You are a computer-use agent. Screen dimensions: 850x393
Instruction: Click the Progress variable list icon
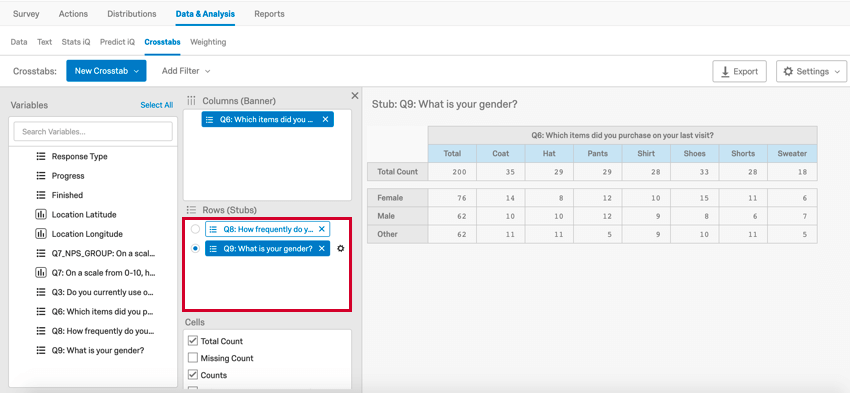point(41,176)
